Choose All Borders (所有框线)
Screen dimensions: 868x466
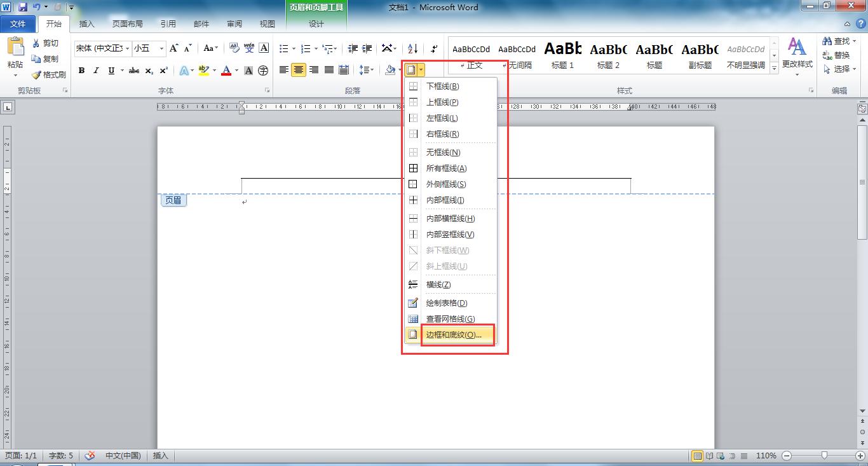pyautogui.click(x=451, y=168)
